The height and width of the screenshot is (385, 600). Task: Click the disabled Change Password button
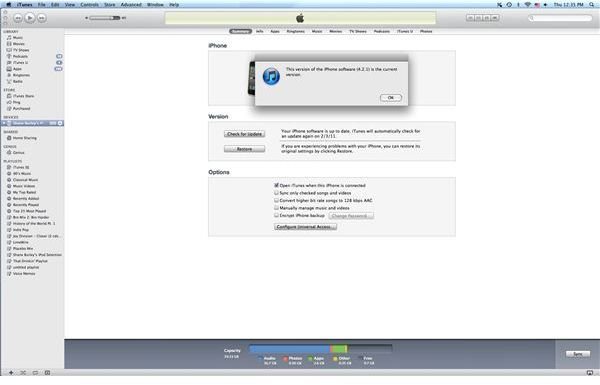tap(351, 216)
